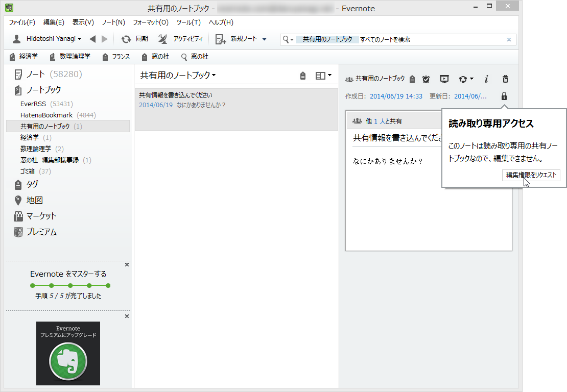Click the lock icon showing read-only access
Viewport: 567px width, 392px height.
[504, 96]
